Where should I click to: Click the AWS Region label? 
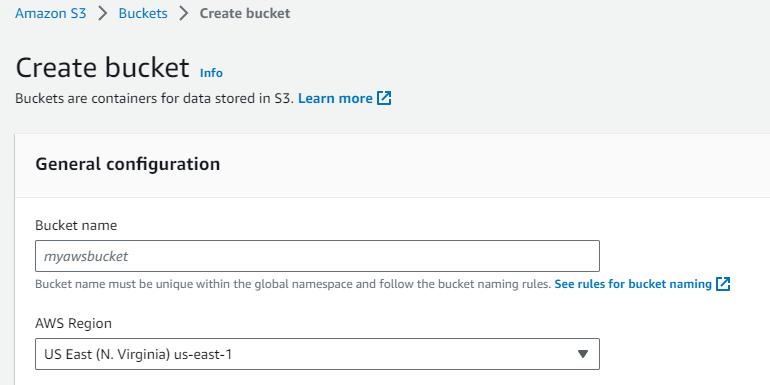click(74, 323)
